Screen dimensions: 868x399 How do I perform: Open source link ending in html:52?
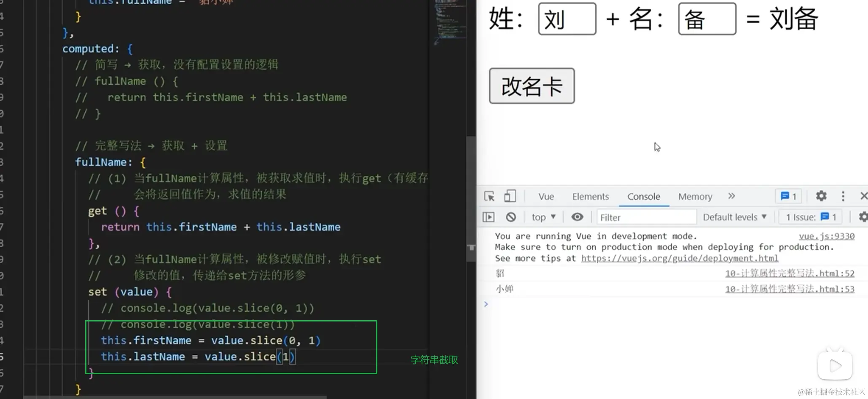(x=790, y=273)
